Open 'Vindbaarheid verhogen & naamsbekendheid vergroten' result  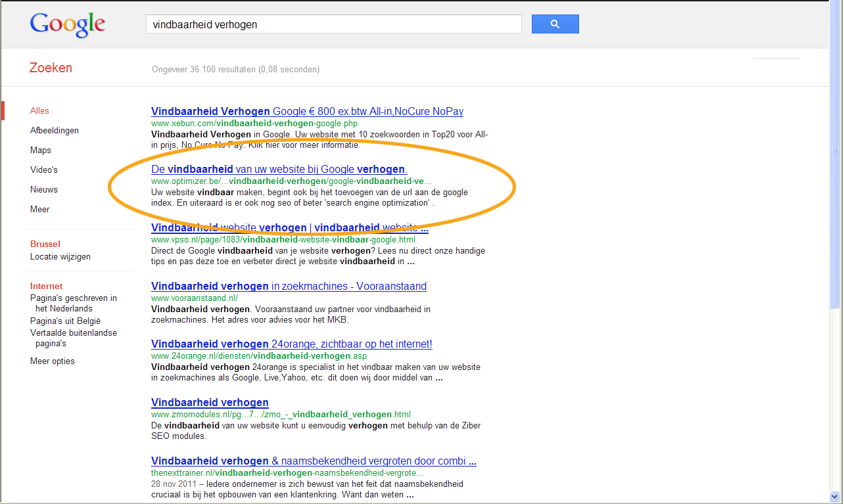314,461
